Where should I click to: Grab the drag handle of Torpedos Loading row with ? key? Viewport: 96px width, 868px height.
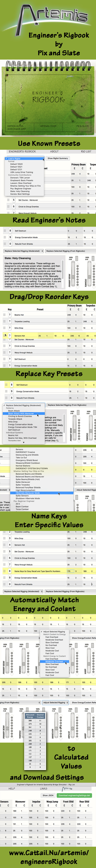tap(5, 322)
